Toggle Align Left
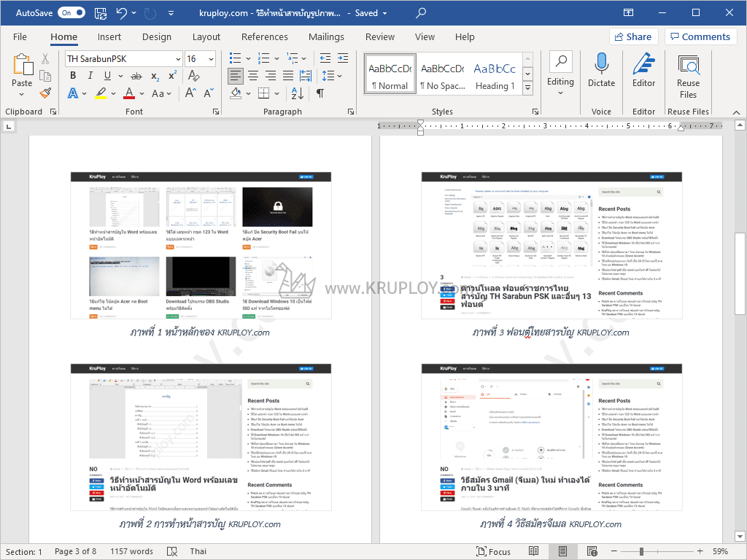The image size is (747, 560). 236,76
